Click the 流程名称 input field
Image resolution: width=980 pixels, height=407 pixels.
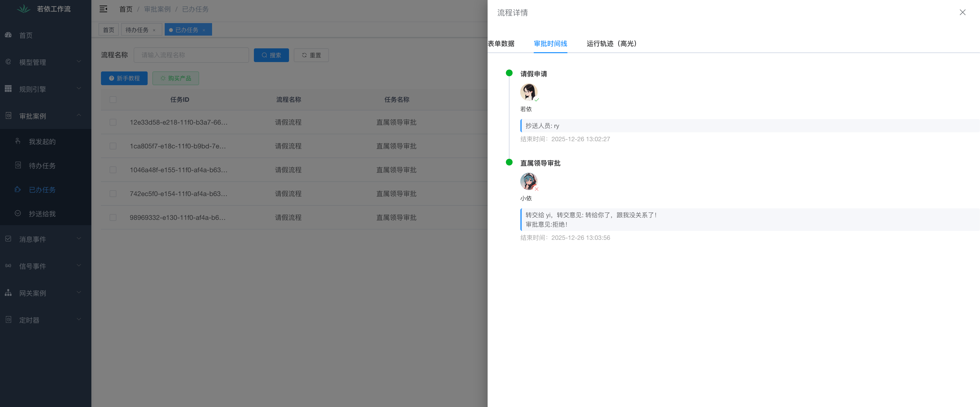(191, 55)
